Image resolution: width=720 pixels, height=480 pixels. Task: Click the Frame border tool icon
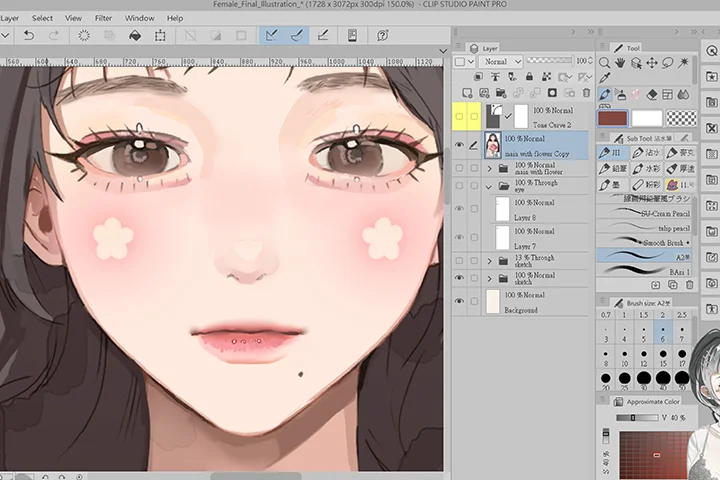click(668, 94)
